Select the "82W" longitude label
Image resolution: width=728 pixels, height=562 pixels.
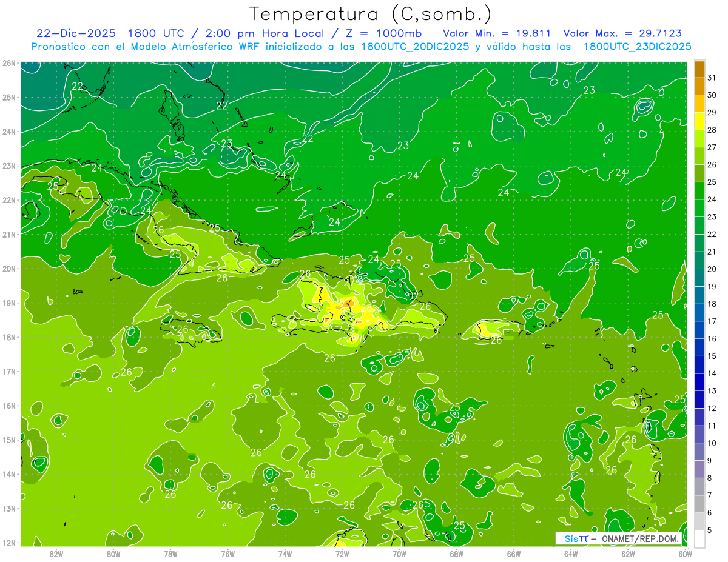(x=56, y=554)
